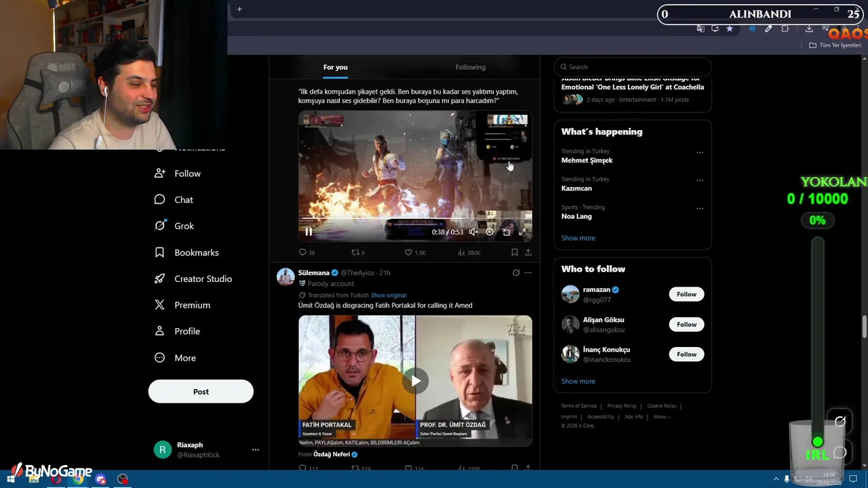Click the Grok explain icon on Sülemana's post

516,272
